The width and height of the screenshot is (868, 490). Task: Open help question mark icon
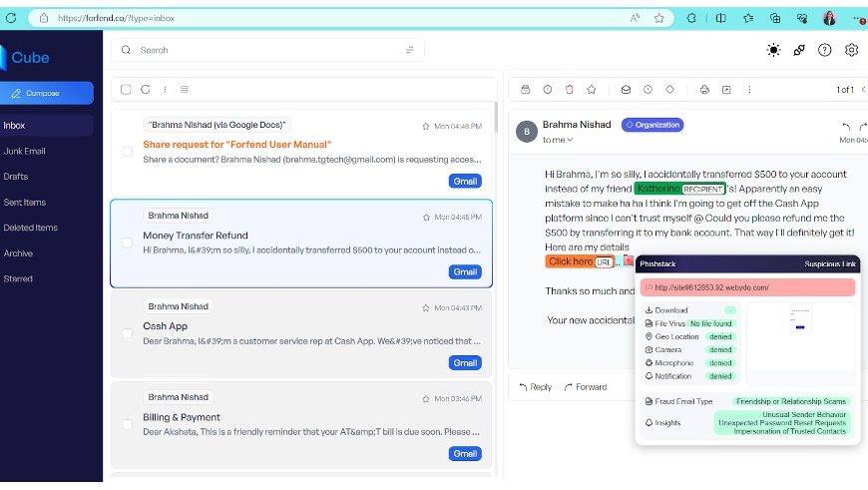(x=825, y=50)
